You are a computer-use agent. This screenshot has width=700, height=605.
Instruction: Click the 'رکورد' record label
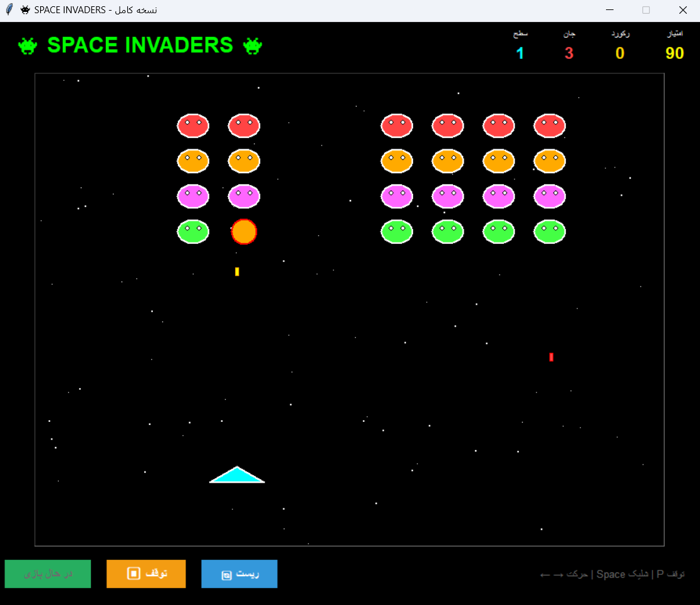[x=620, y=33]
